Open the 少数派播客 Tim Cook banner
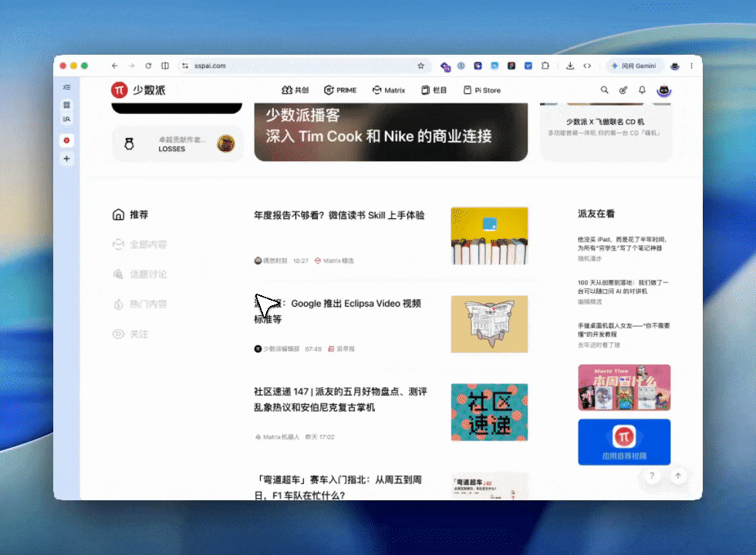The width and height of the screenshot is (756, 555). point(391,132)
